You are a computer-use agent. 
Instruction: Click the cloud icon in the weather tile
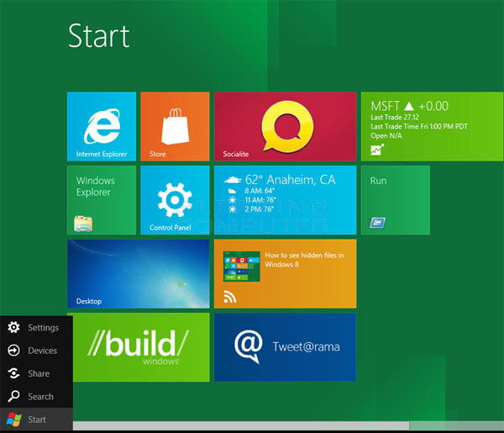click(233, 180)
